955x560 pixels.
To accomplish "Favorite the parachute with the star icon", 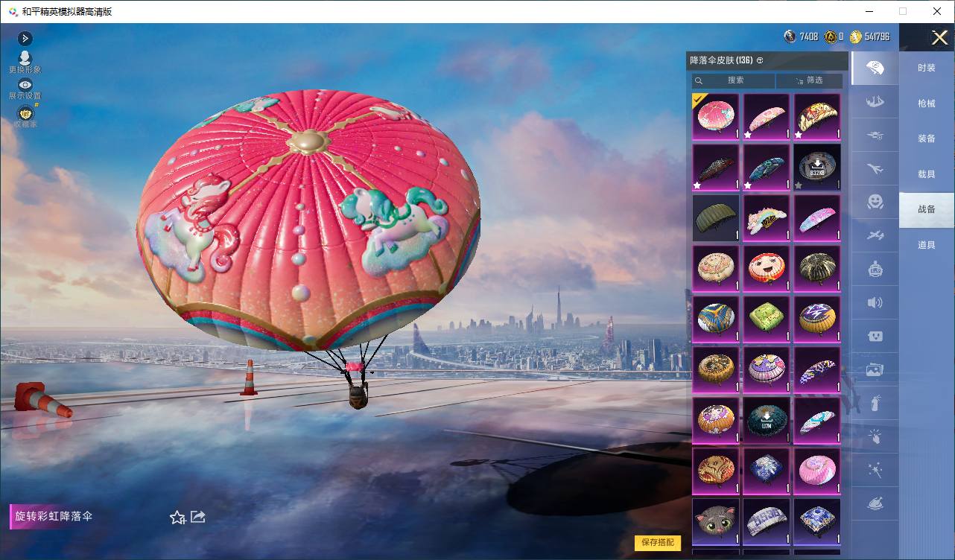I will click(x=177, y=517).
